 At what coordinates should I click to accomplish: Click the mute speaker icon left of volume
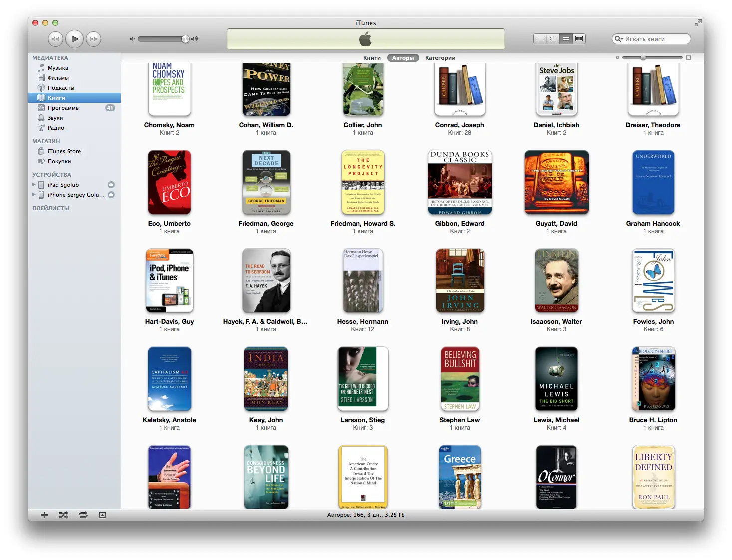[x=132, y=39]
